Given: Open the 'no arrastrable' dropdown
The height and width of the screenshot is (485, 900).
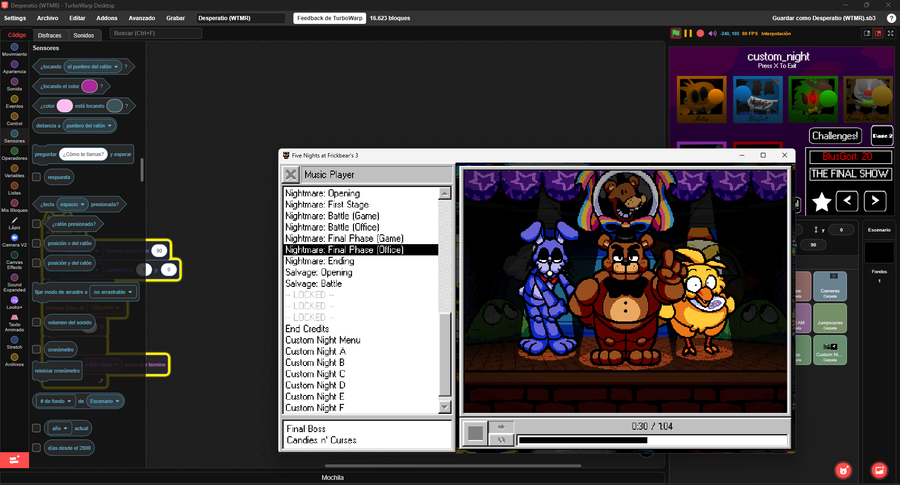Looking at the screenshot, I should [x=113, y=292].
